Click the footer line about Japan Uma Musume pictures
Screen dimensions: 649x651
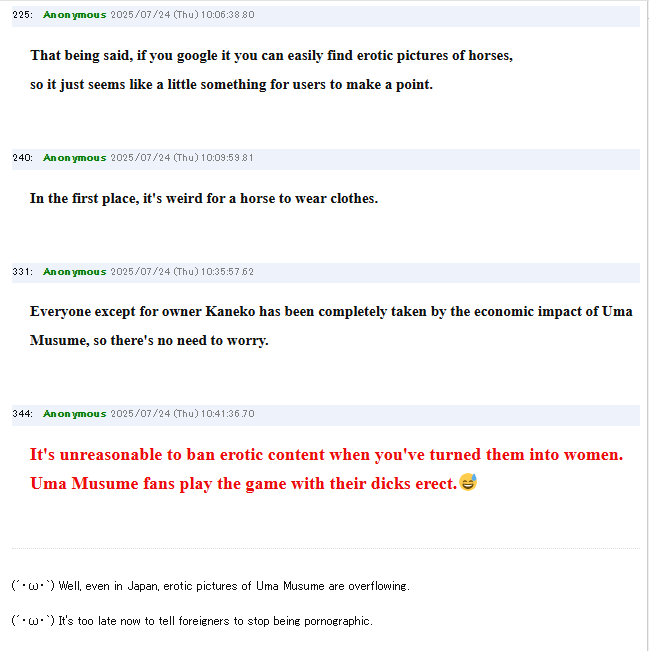tap(211, 586)
